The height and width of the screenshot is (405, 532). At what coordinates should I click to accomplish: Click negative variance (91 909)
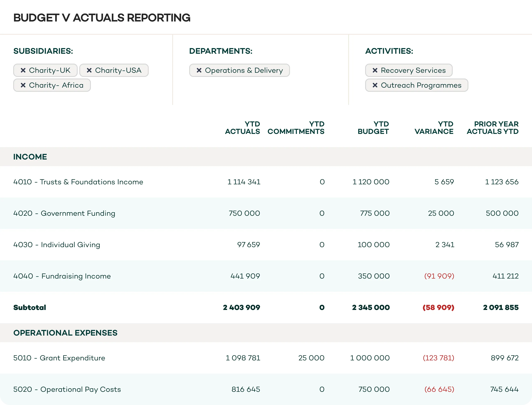coord(439,276)
